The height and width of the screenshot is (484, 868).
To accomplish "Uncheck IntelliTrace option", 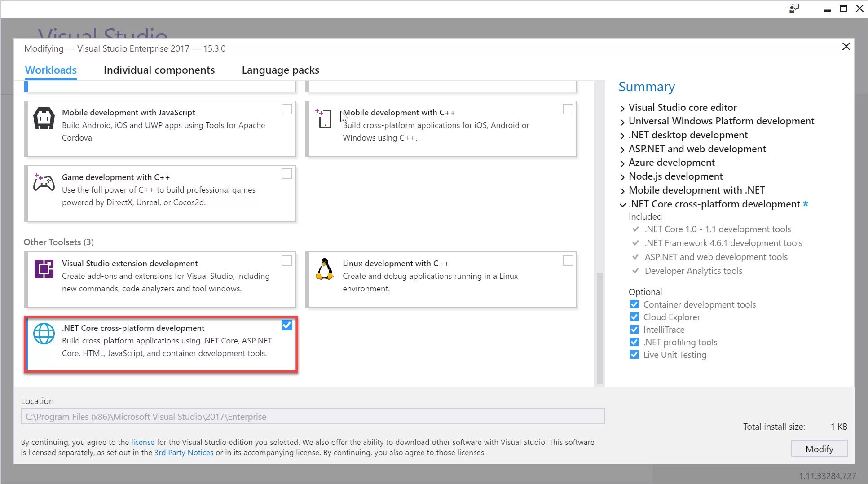I will (634, 330).
